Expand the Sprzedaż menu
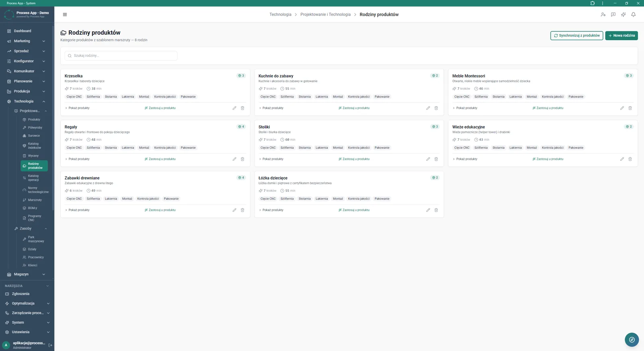This screenshot has height=351, width=644. coord(26,51)
